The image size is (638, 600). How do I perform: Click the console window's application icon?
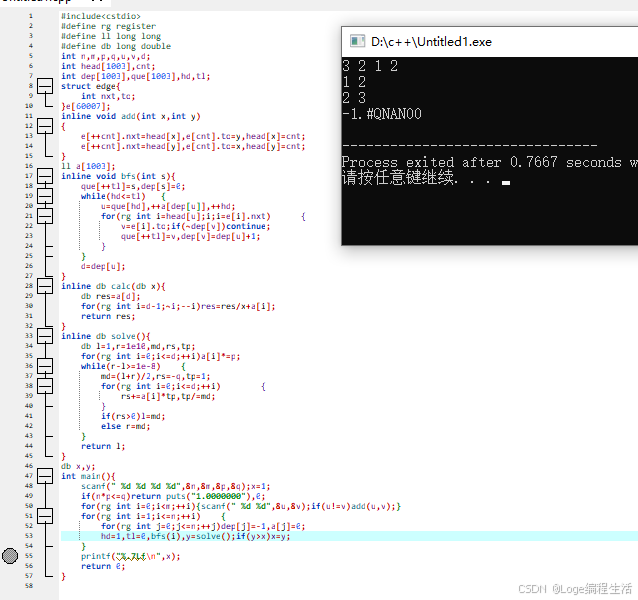357,41
